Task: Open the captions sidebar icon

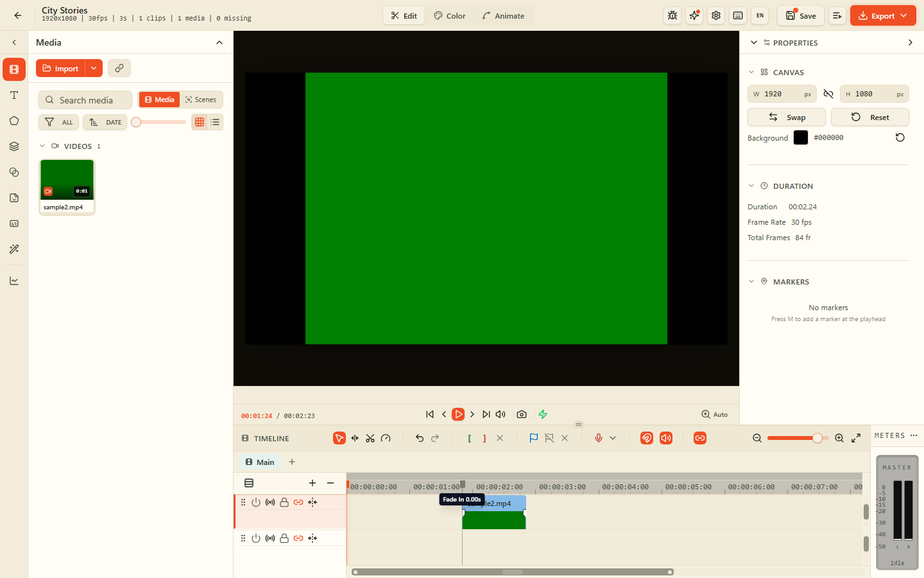Action: click(14, 223)
